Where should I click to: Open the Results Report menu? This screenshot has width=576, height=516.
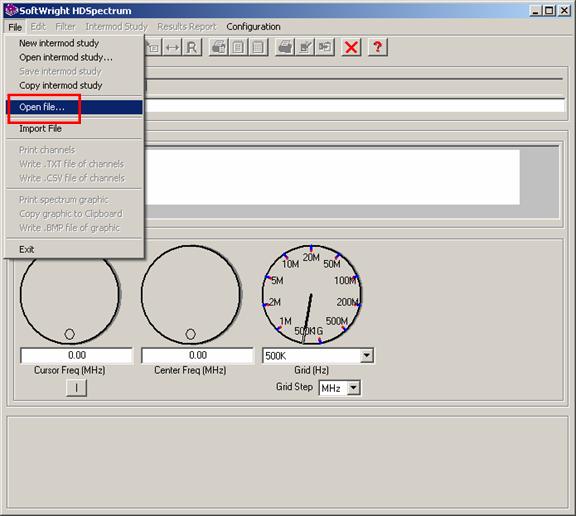(x=187, y=27)
